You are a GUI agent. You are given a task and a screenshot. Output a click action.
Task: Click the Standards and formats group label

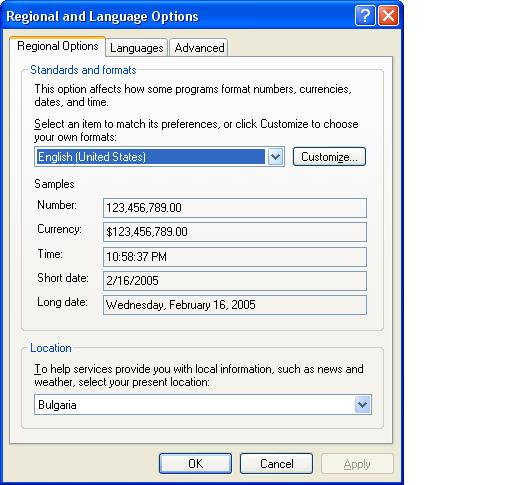coord(83,70)
